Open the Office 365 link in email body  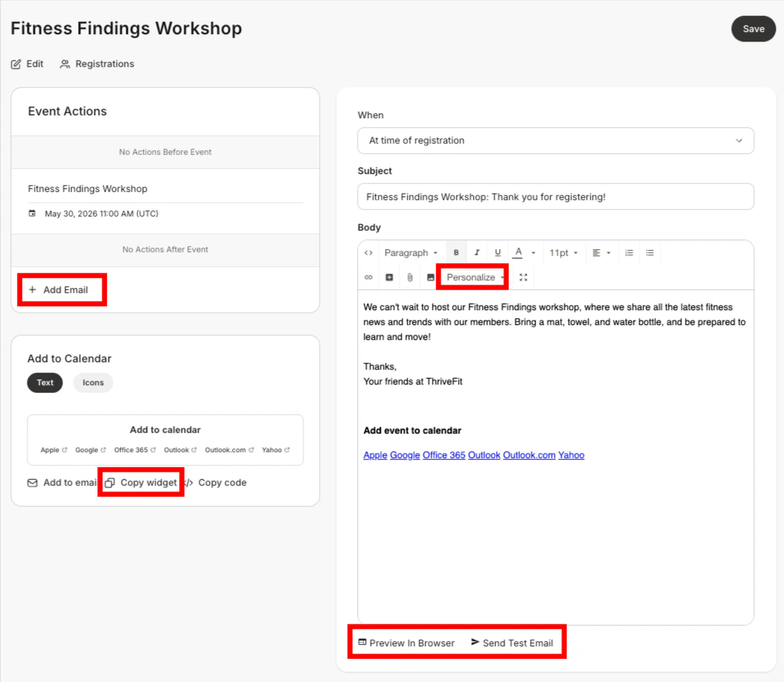pos(444,455)
